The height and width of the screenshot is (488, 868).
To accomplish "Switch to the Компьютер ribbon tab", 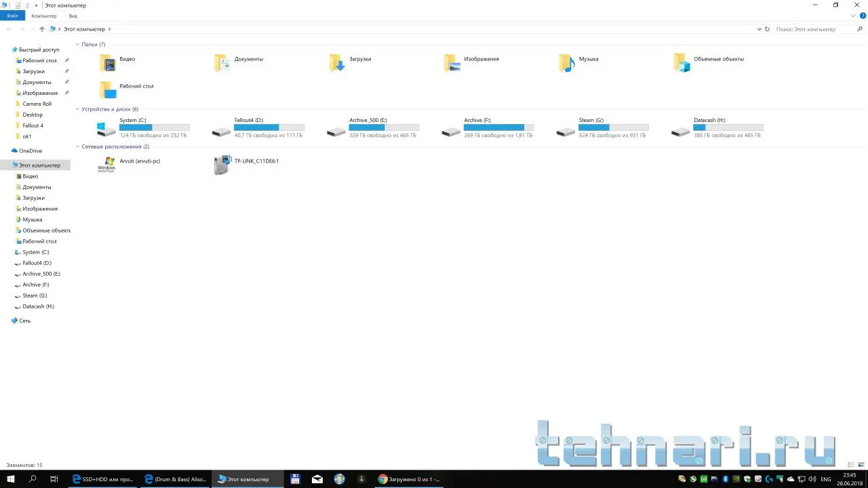I will point(44,16).
